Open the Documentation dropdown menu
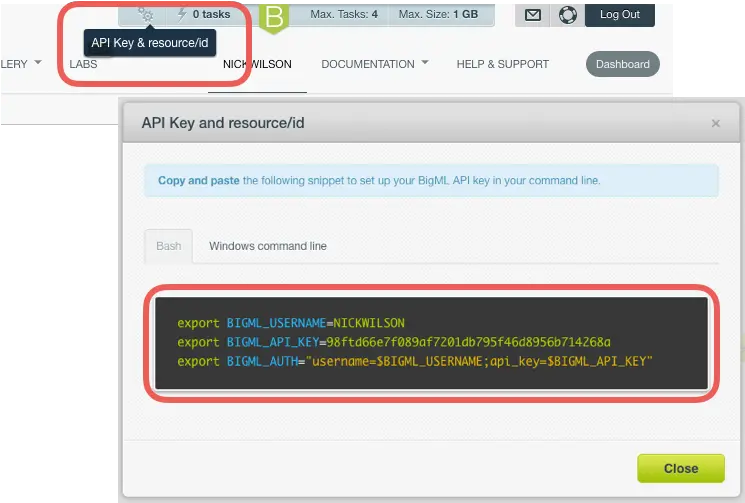 point(374,64)
